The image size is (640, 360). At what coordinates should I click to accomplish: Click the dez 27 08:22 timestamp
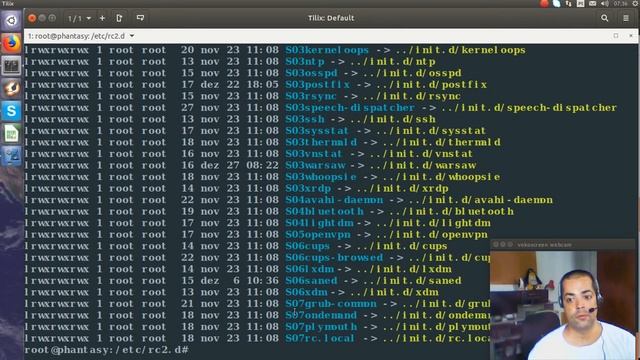pos(240,165)
